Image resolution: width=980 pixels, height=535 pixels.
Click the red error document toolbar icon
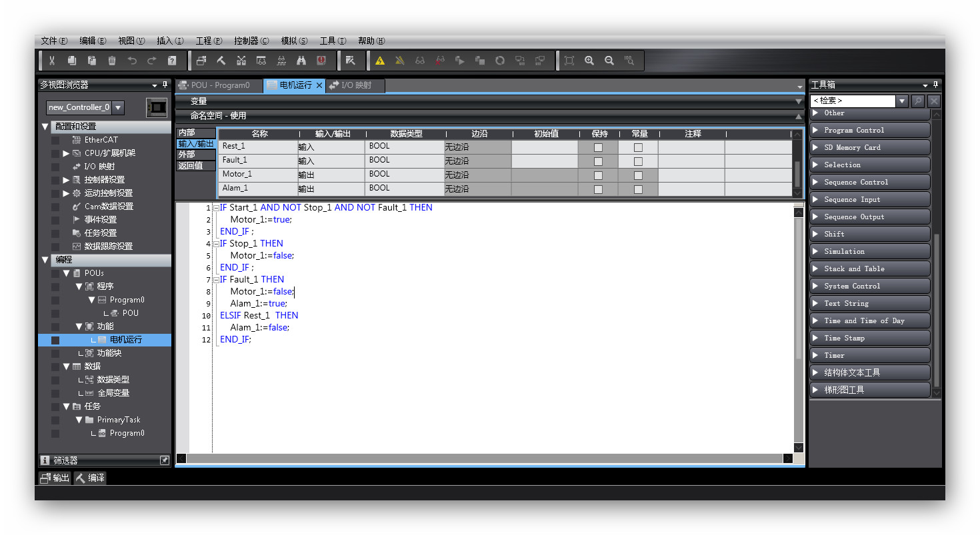(x=321, y=61)
